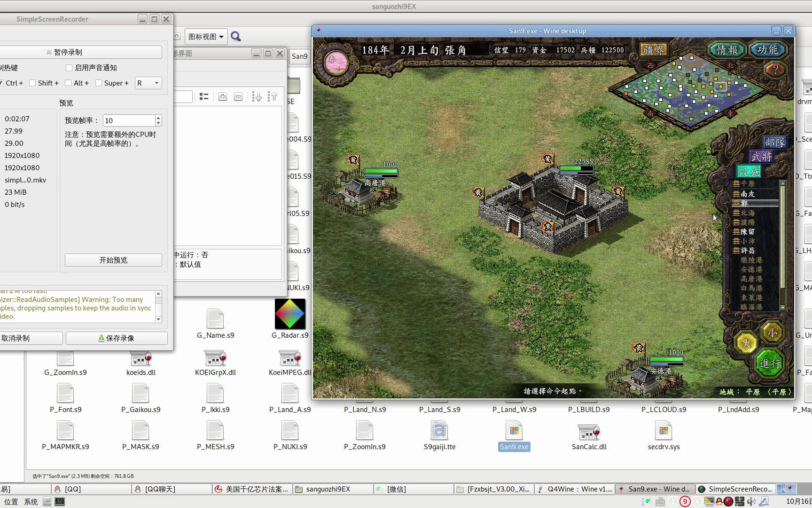Image resolution: width=812 pixels, height=508 pixels.
Task: Click the green 進行 proceed button
Action: click(770, 363)
